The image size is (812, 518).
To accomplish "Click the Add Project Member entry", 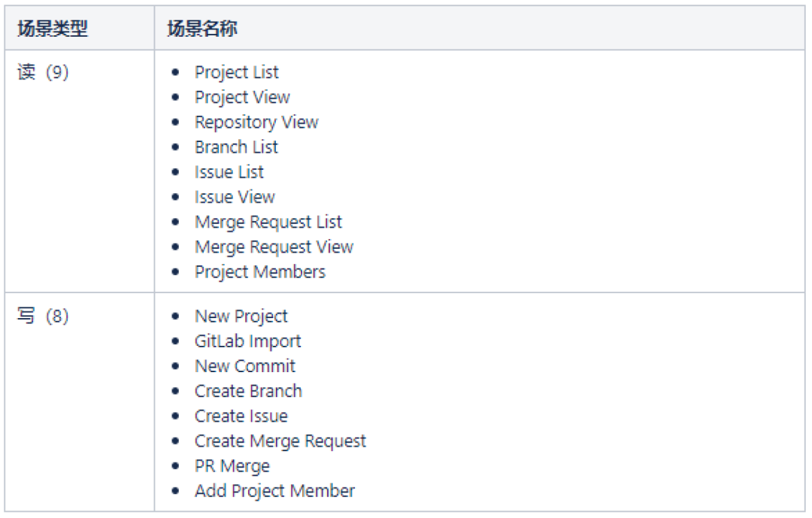I will [x=274, y=491].
